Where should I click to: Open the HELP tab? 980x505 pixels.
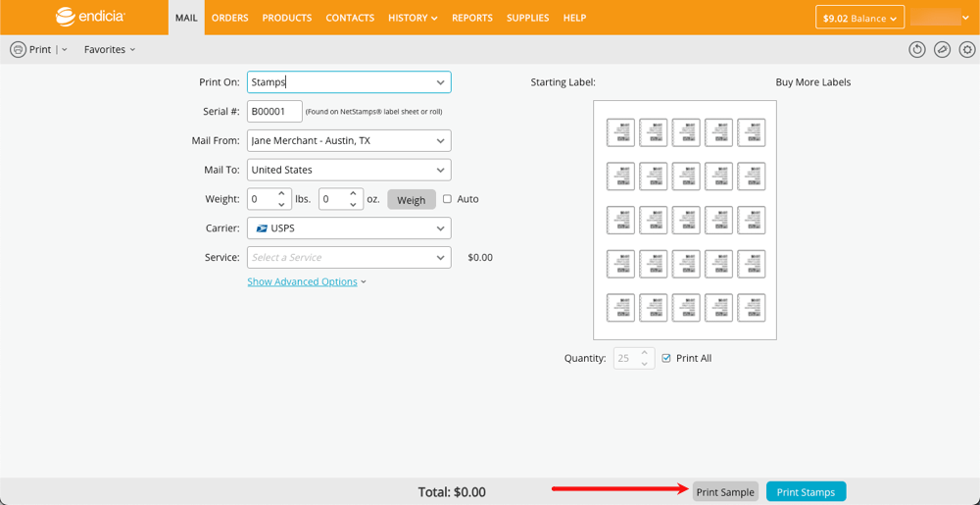pos(574,18)
